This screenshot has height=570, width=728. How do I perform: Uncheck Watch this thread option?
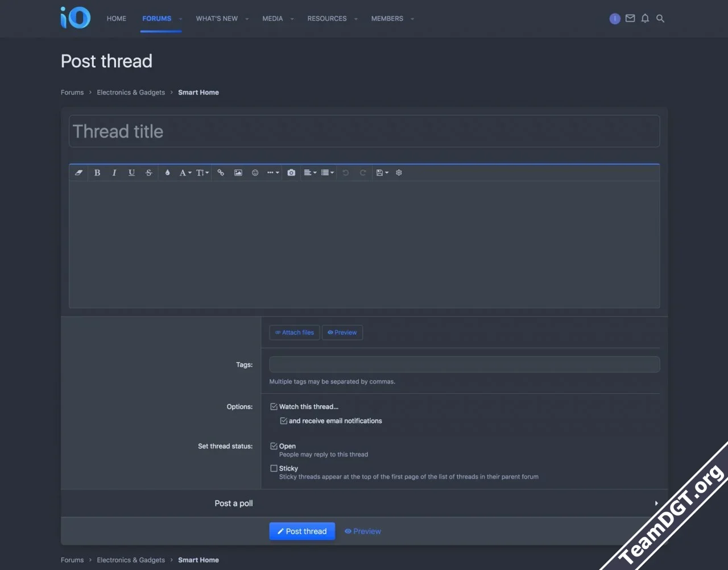click(274, 407)
